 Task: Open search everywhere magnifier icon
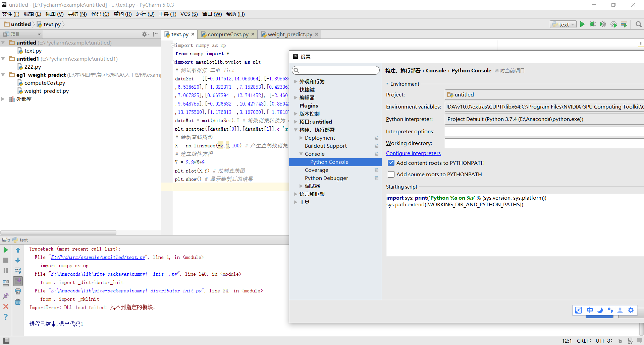click(639, 24)
